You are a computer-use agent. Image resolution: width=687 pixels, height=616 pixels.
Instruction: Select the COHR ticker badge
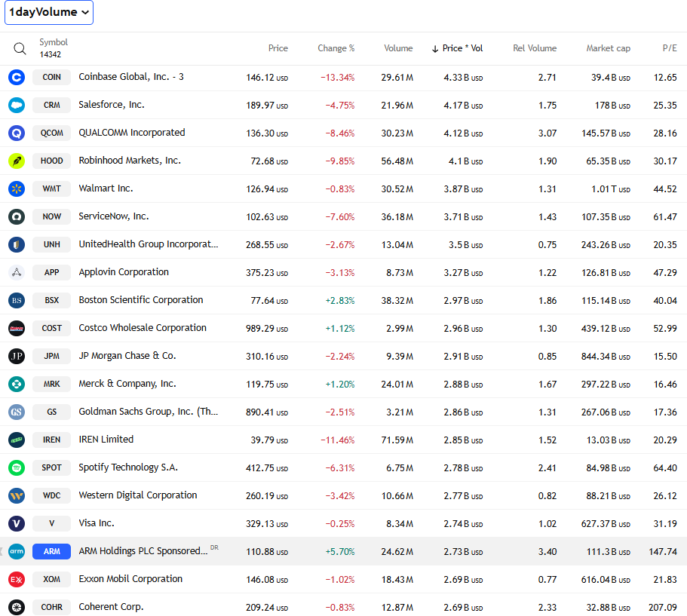(52, 607)
